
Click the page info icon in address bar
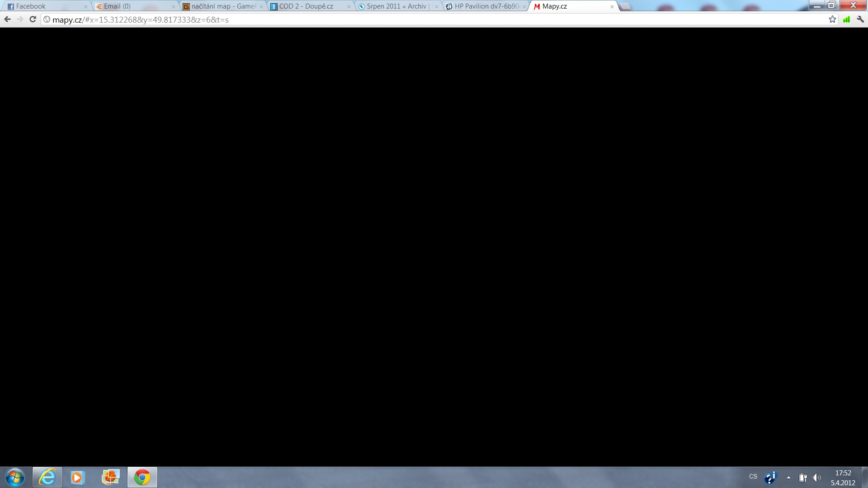click(47, 19)
